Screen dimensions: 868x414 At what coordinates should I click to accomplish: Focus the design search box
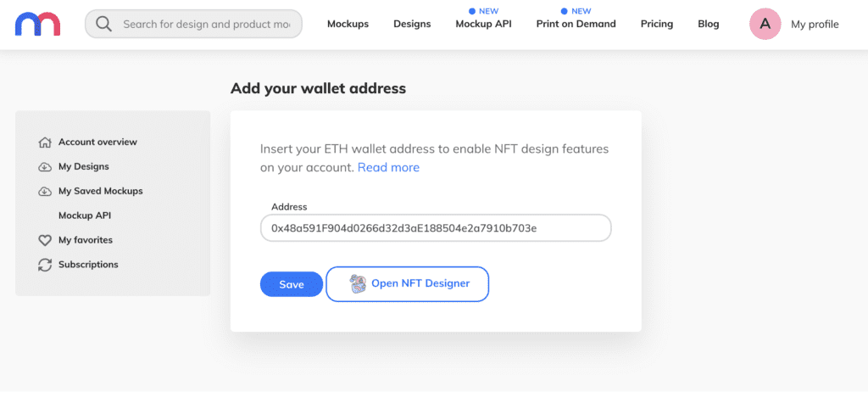coord(194,24)
